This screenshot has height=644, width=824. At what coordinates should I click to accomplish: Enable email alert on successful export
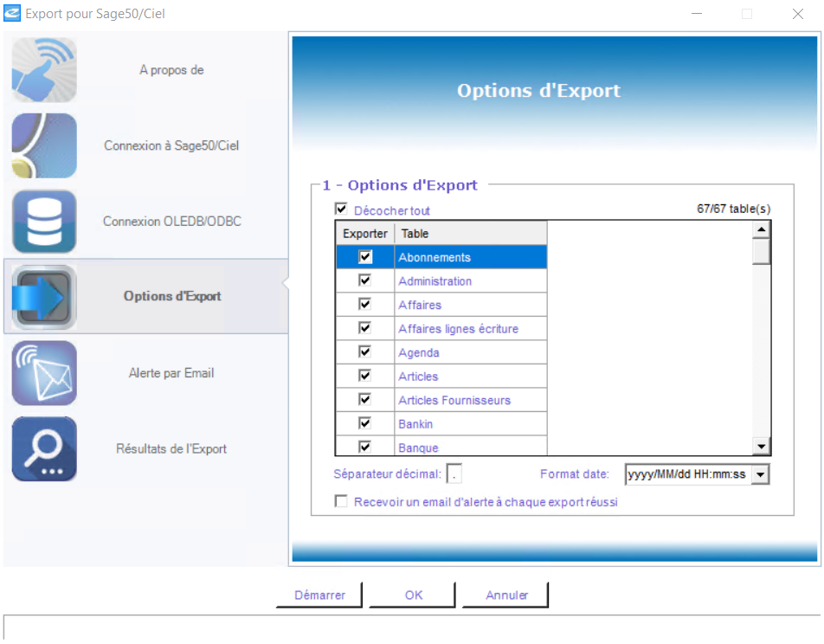[x=341, y=501]
